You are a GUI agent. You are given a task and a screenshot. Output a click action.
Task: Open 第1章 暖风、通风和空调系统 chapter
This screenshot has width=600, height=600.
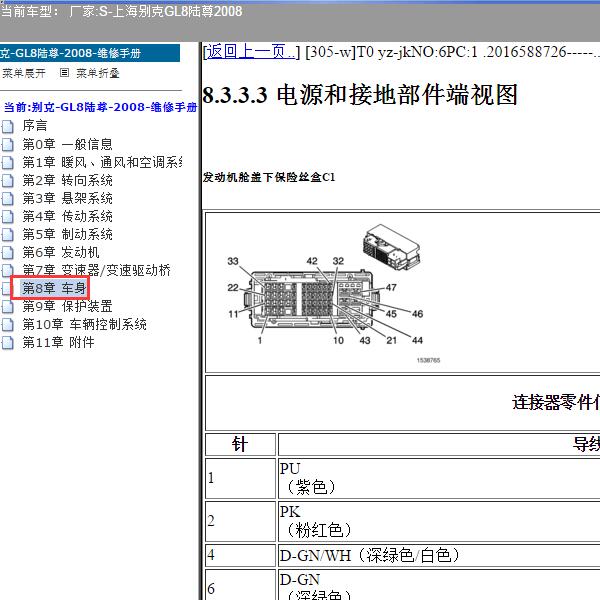coord(102,162)
